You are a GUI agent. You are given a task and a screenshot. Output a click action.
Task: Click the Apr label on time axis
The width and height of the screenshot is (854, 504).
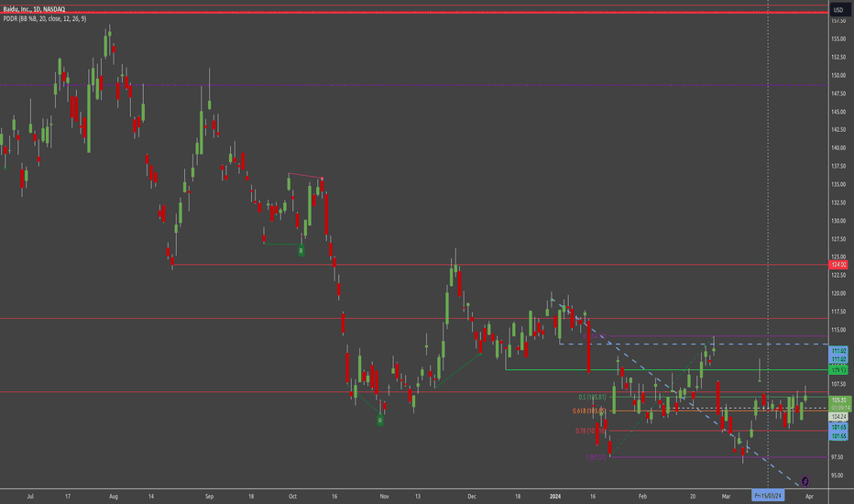pyautogui.click(x=809, y=497)
